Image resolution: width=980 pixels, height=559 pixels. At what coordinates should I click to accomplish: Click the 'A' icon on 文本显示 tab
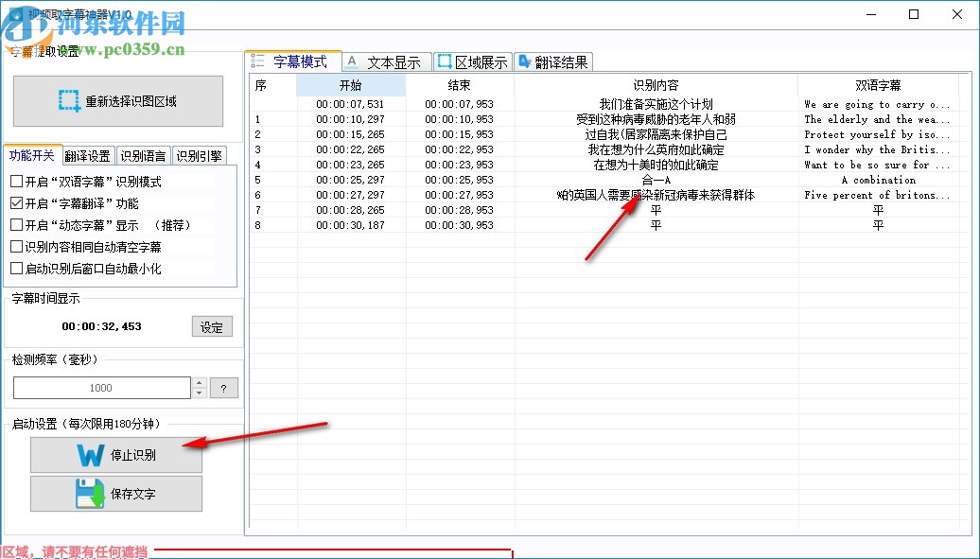click(350, 61)
